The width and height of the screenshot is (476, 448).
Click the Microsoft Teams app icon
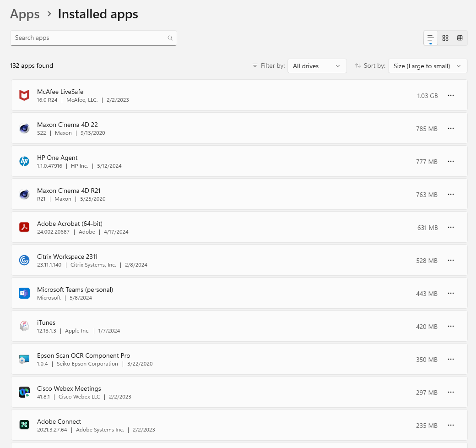pos(24,294)
